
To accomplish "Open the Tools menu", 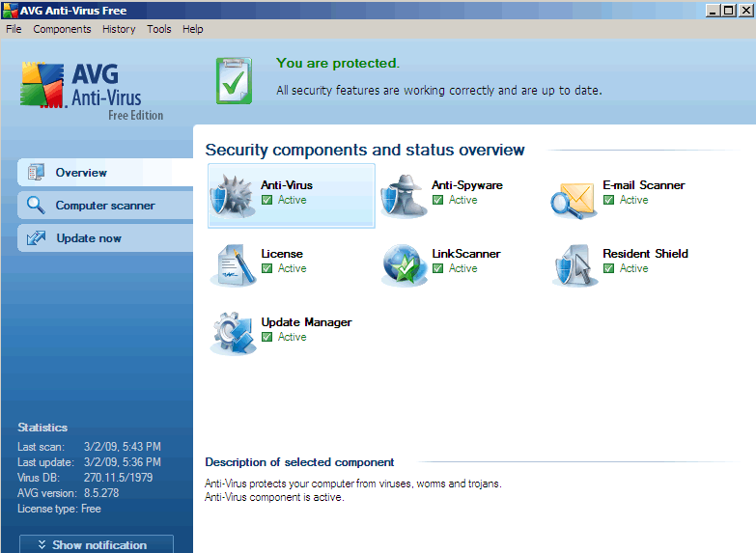I will pos(159,29).
